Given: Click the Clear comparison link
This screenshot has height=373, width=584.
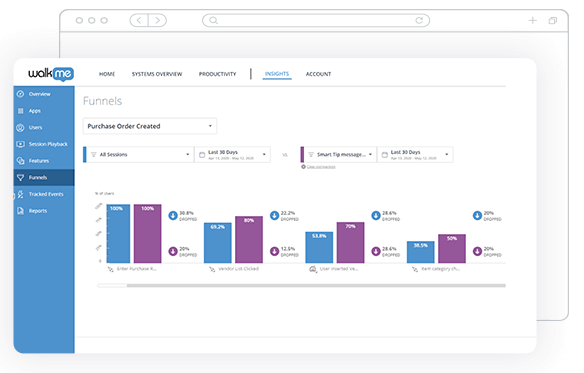Looking at the screenshot, I should [x=321, y=167].
